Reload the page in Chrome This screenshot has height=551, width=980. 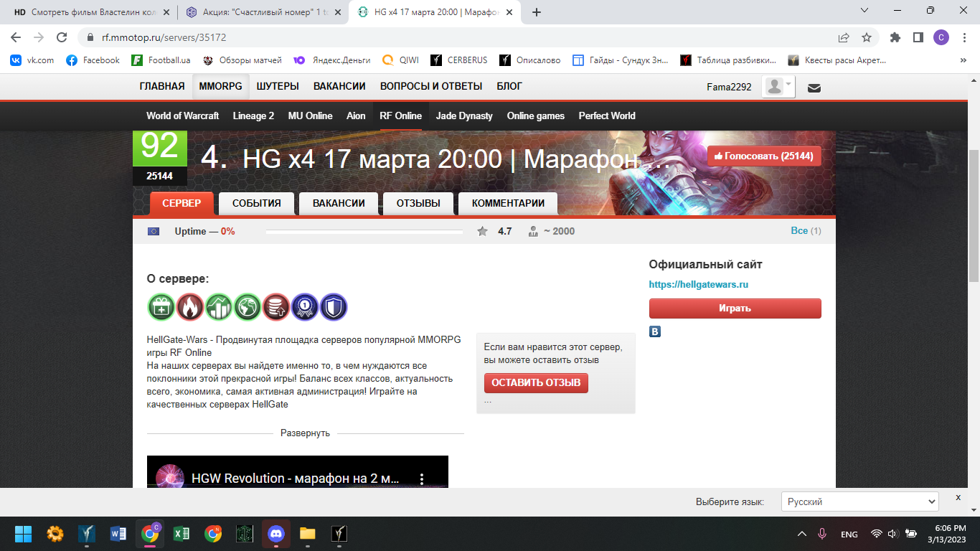tap(62, 37)
